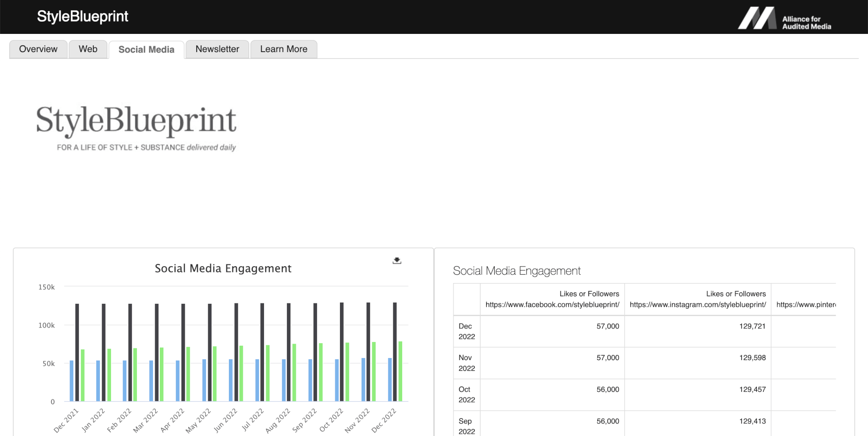
Task: Click the blue bar for Jun 2022
Action: tap(231, 380)
